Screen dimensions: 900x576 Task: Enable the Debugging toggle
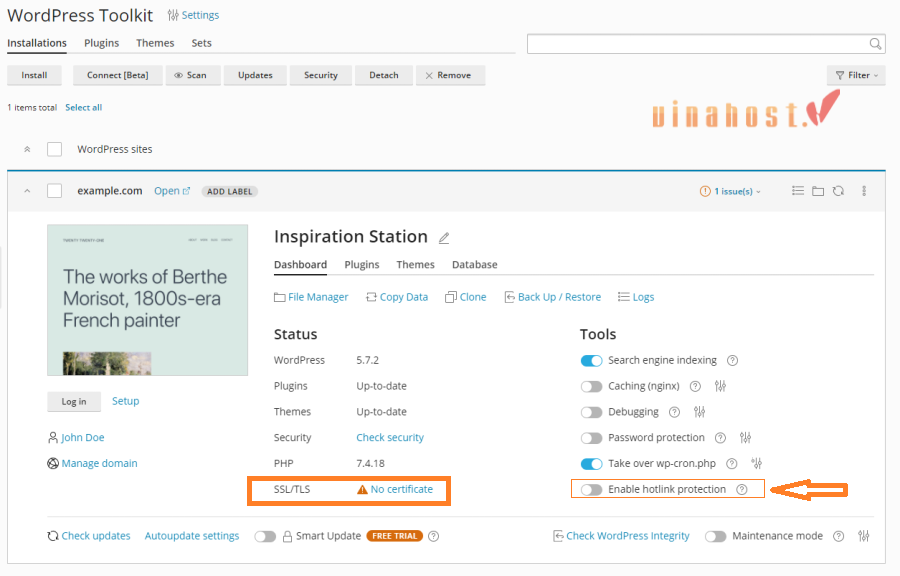coord(591,412)
